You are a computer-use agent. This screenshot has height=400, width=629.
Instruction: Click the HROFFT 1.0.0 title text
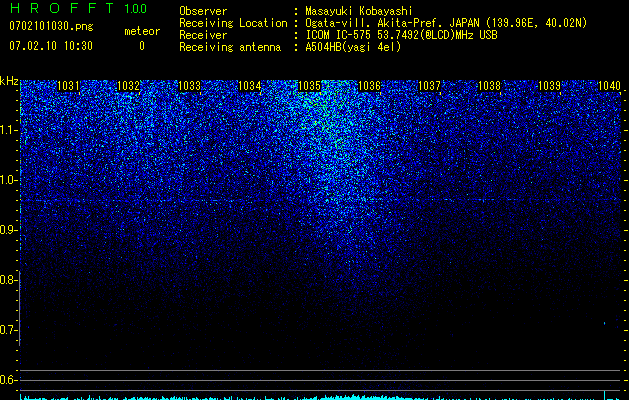[78, 8]
